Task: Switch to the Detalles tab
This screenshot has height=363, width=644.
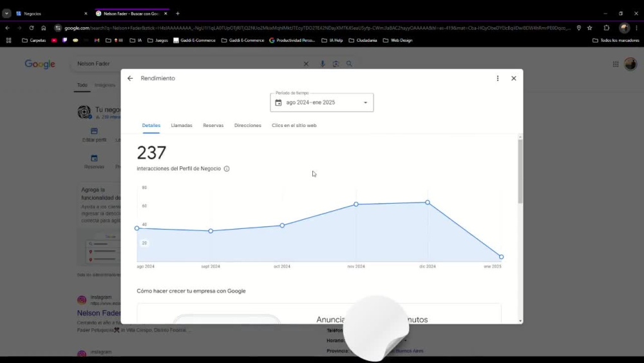Action: (151, 125)
